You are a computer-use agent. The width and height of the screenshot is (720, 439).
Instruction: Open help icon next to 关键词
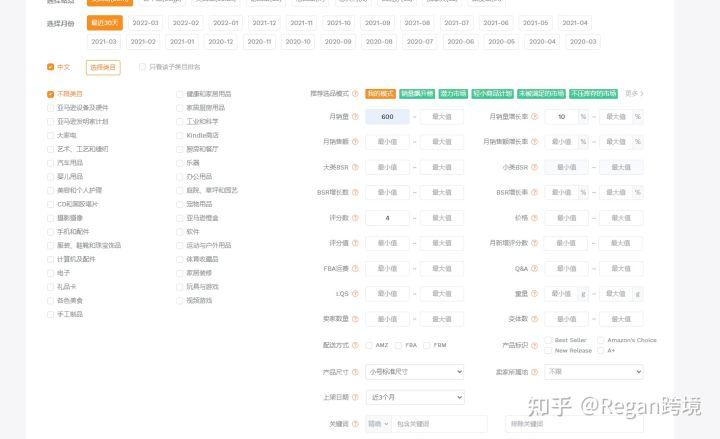(355, 424)
